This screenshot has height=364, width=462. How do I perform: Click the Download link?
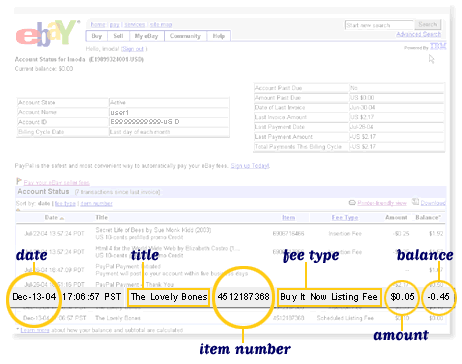point(433,203)
